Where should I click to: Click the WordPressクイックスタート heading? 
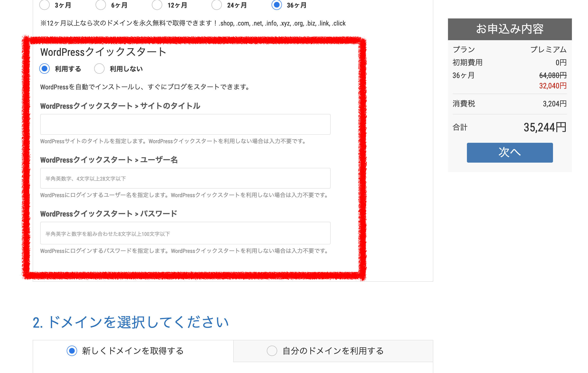point(103,52)
